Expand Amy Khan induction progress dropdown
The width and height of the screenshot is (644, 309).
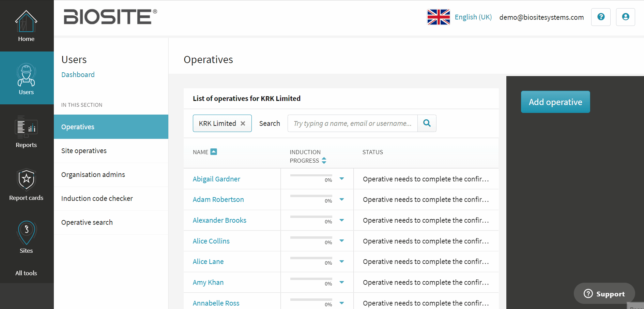click(342, 282)
